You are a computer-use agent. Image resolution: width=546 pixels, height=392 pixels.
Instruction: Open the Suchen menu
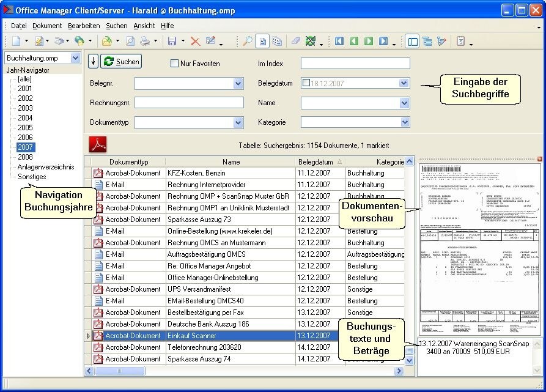pos(117,26)
